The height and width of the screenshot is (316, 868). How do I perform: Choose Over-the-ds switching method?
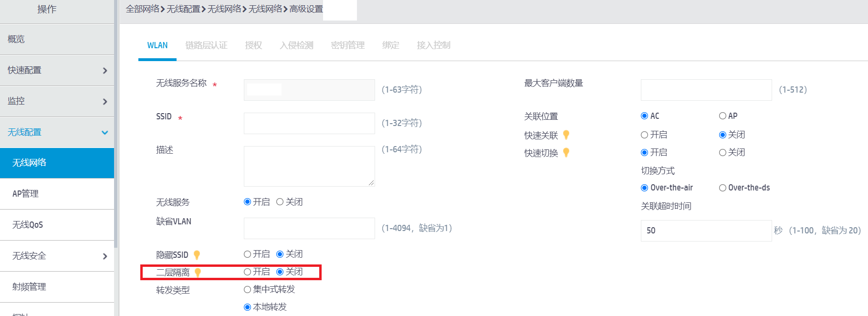(722, 188)
